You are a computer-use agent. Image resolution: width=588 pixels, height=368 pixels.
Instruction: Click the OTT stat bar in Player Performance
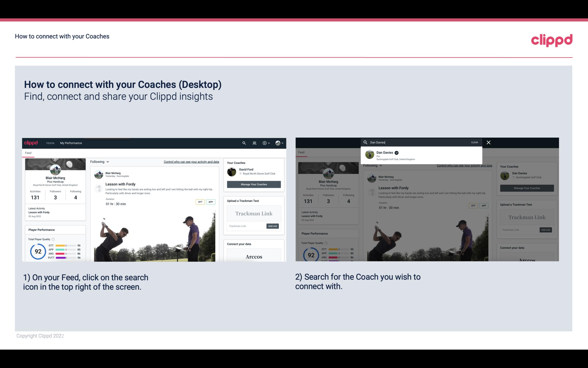coord(66,246)
